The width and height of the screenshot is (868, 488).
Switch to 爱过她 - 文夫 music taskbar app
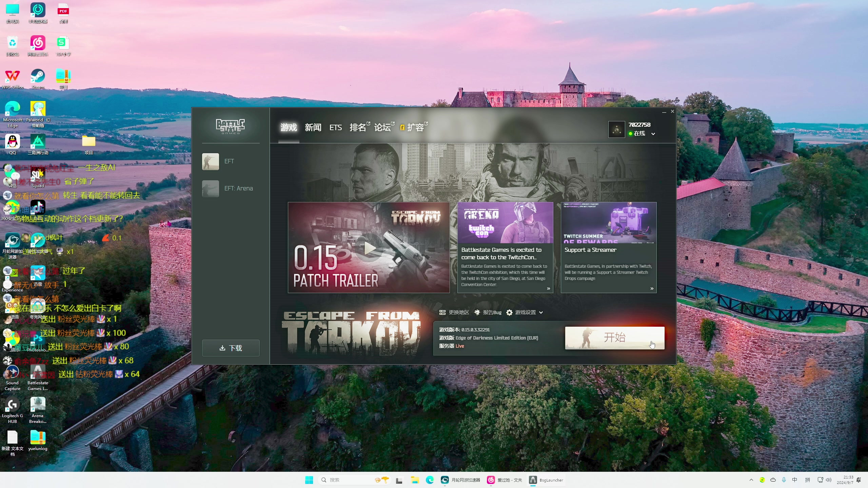tap(505, 480)
